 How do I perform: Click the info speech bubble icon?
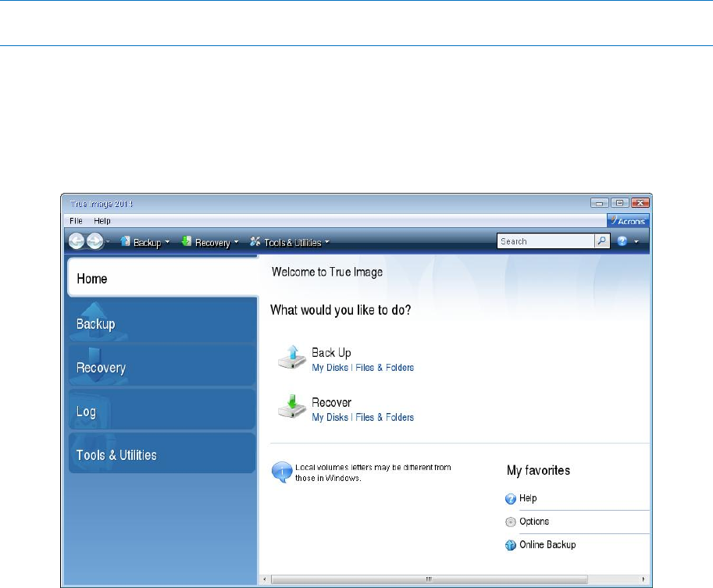click(x=282, y=472)
